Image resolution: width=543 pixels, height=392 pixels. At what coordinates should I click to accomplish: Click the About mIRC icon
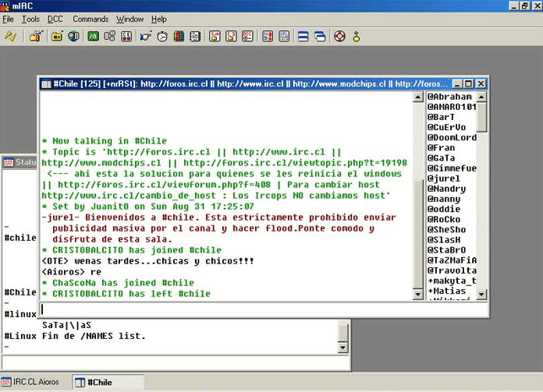[x=356, y=36]
